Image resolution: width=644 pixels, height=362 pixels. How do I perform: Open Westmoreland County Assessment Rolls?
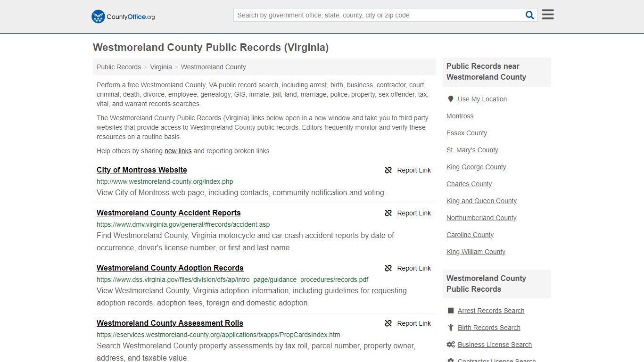170,323
